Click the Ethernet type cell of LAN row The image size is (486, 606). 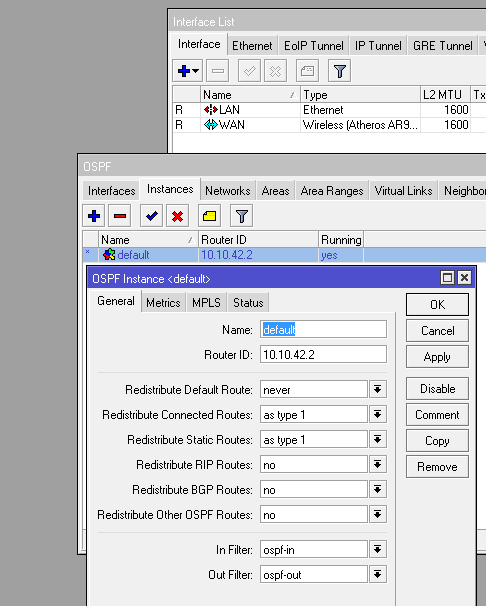[360, 110]
